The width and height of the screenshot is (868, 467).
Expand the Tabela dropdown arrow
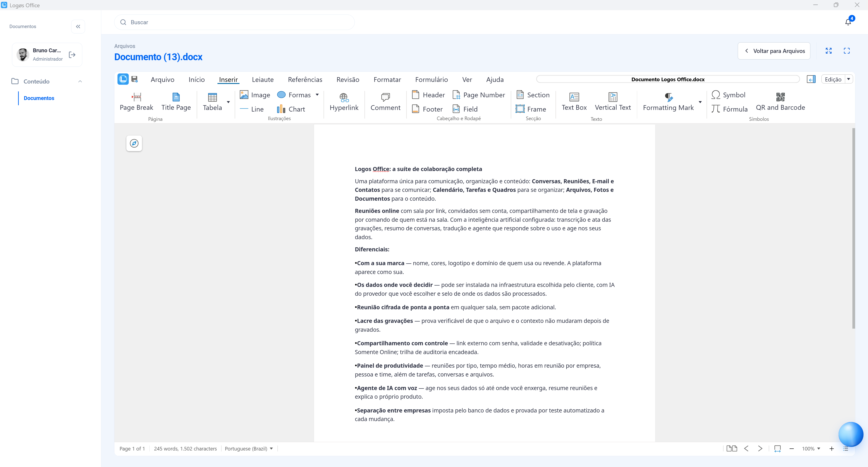228,102
